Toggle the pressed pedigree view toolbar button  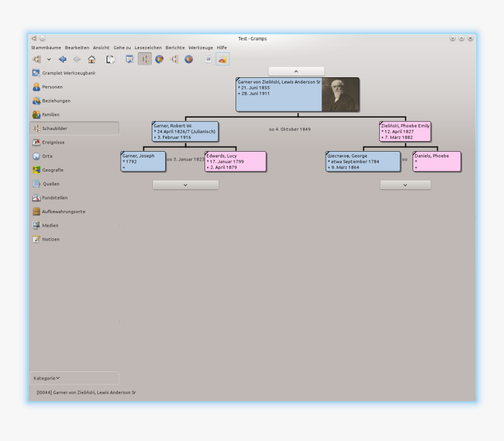pos(144,59)
